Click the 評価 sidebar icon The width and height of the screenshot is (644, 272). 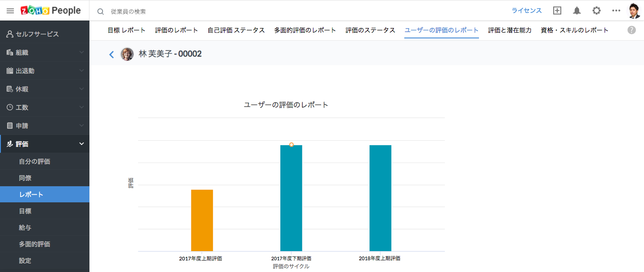pyautogui.click(x=10, y=144)
